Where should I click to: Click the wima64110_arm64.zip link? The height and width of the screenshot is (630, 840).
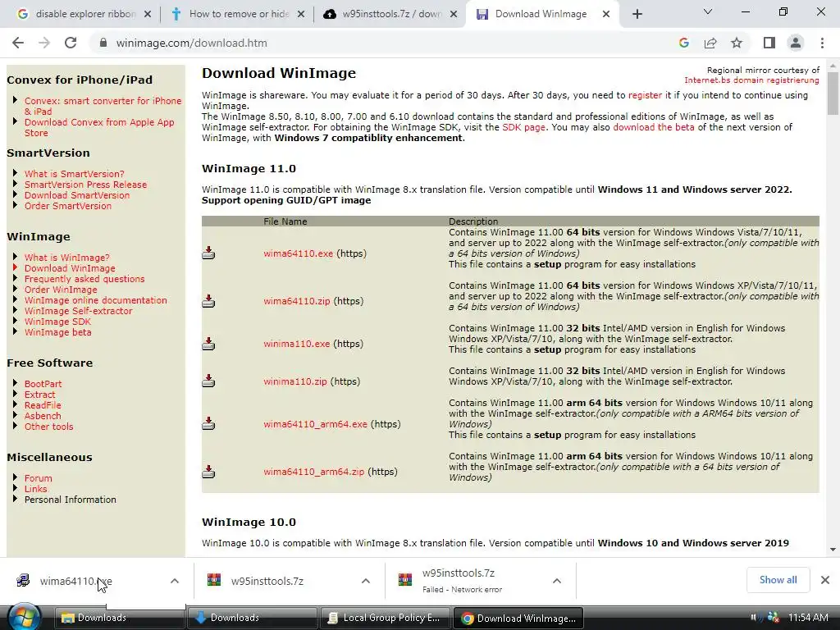coord(313,472)
